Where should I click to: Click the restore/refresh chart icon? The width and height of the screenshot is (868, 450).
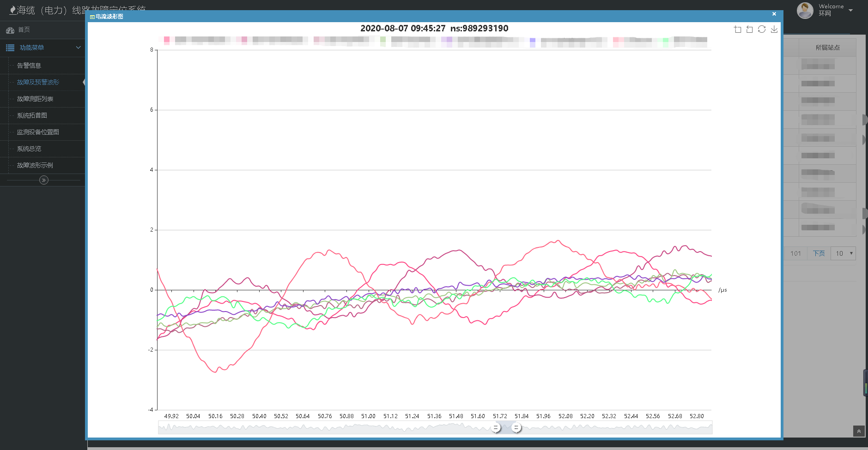click(762, 30)
